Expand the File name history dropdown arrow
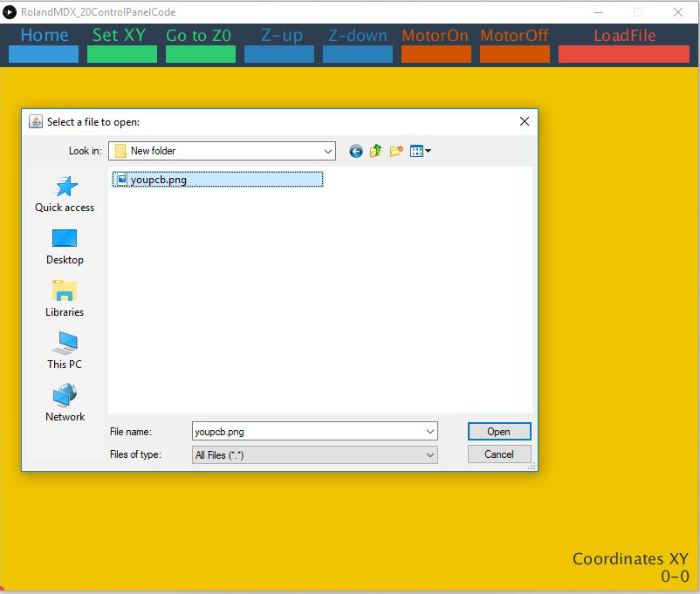 click(430, 432)
